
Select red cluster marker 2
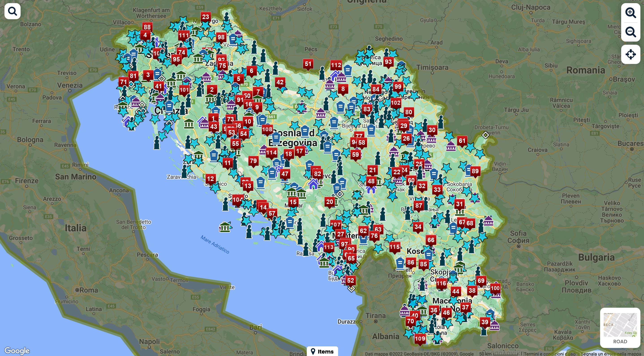212,90
